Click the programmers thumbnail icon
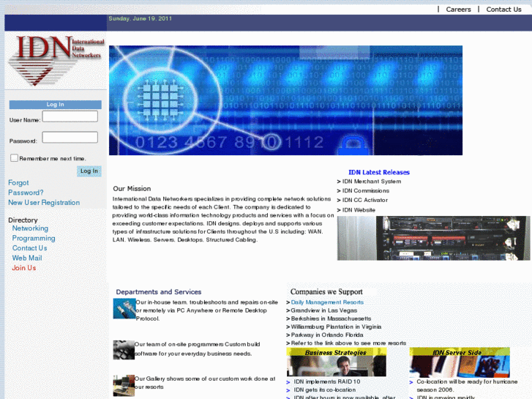 point(124,349)
